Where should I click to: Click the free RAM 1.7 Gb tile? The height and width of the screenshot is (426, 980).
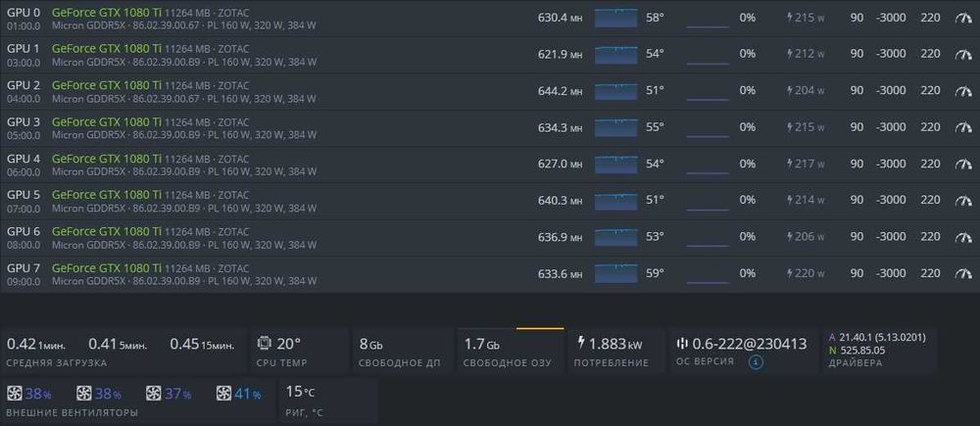click(511, 351)
